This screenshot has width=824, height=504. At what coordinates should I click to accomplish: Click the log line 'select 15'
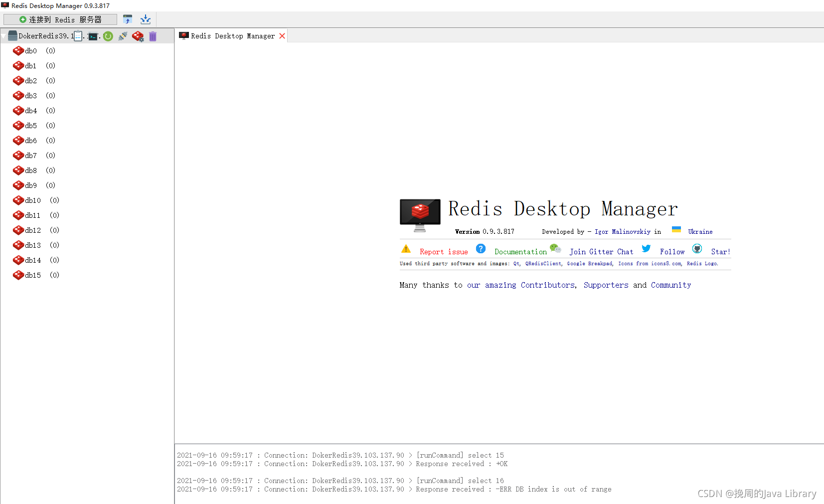pos(340,456)
